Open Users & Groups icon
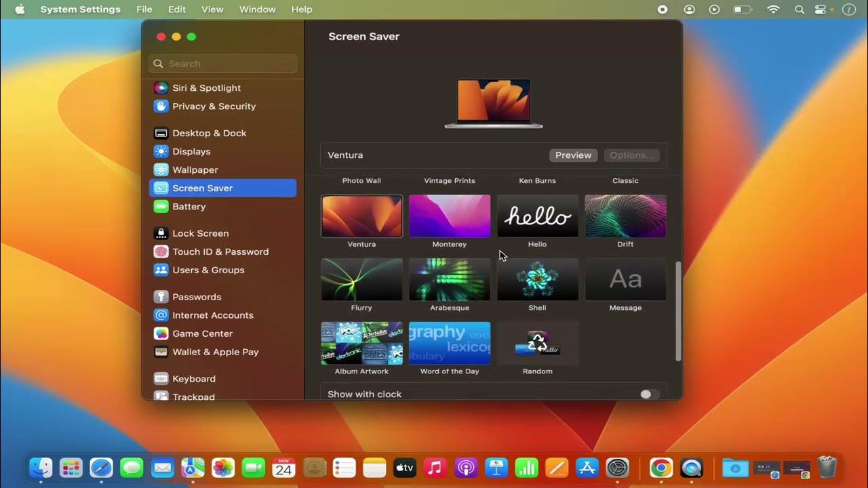The height and width of the screenshot is (488, 868). pyautogui.click(x=161, y=270)
